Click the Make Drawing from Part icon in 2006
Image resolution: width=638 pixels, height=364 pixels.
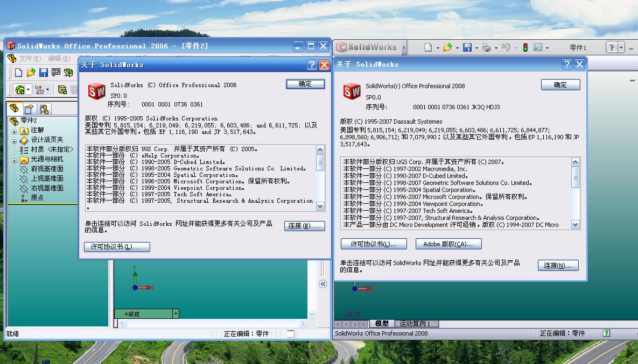pyautogui.click(x=56, y=72)
